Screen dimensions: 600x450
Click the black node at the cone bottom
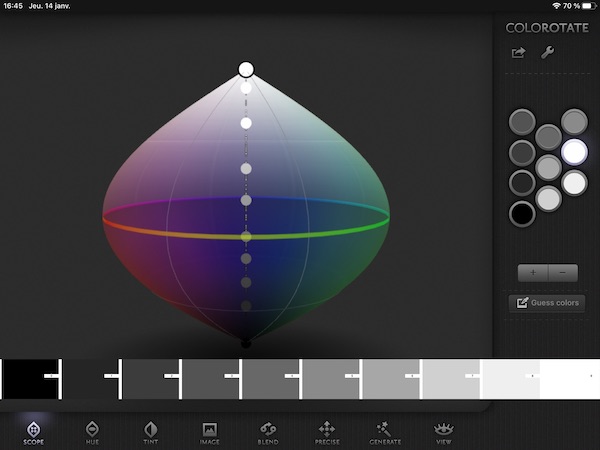(x=246, y=342)
